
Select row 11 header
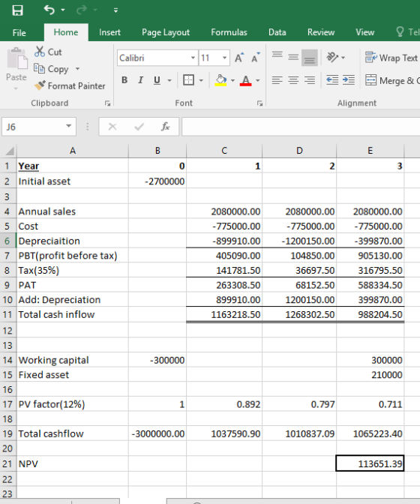(7, 314)
